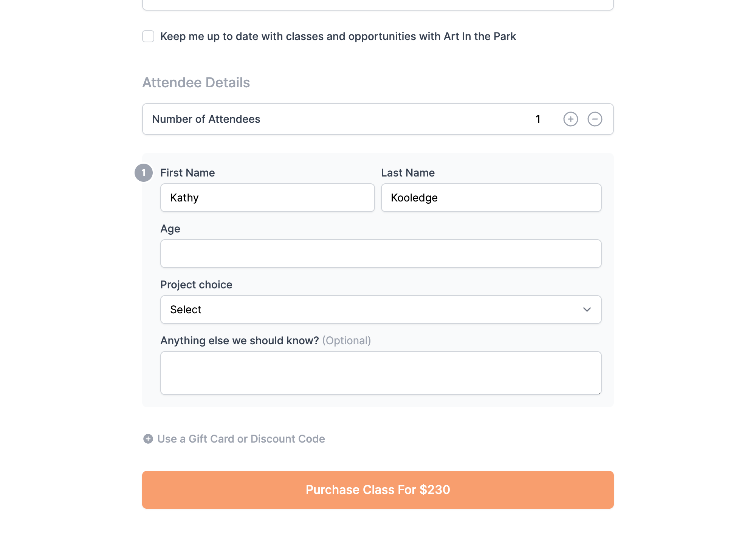The image size is (756, 545).
Task: Check the classes and opportunities checkbox
Action: (x=148, y=36)
